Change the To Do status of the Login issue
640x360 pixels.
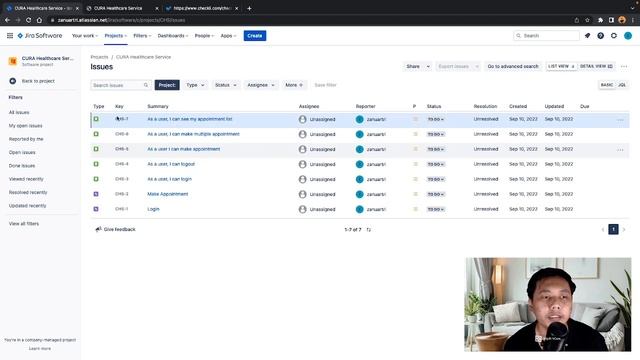(x=436, y=209)
